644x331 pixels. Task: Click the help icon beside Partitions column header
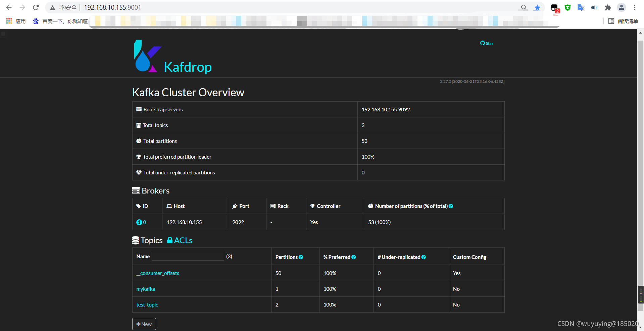[301, 257]
